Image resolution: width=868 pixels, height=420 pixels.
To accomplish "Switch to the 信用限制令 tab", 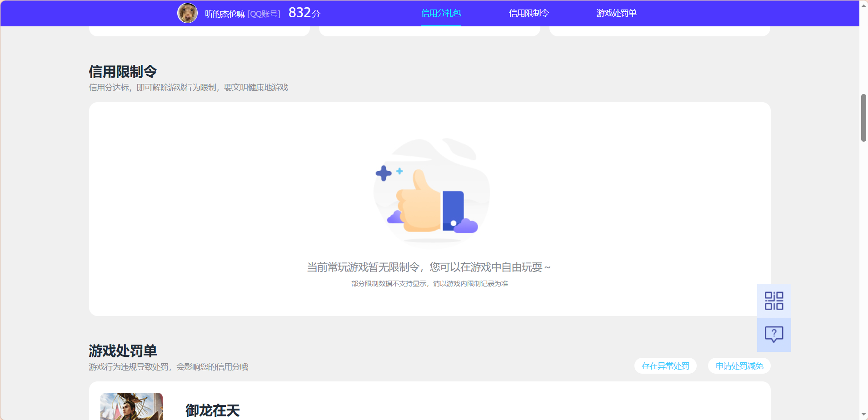I will pos(528,14).
